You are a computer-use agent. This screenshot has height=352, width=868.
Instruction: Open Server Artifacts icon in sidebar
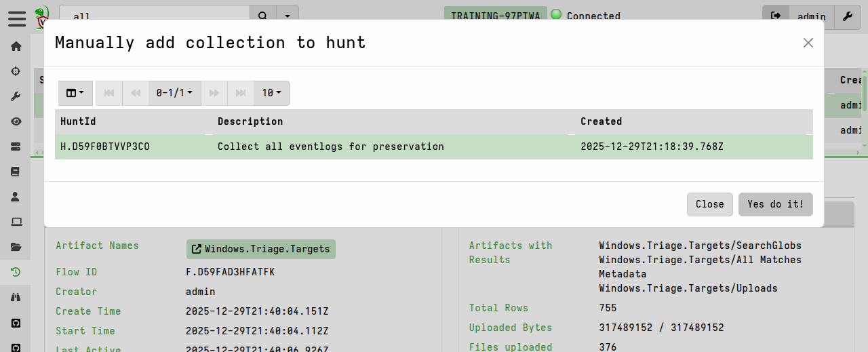16,146
